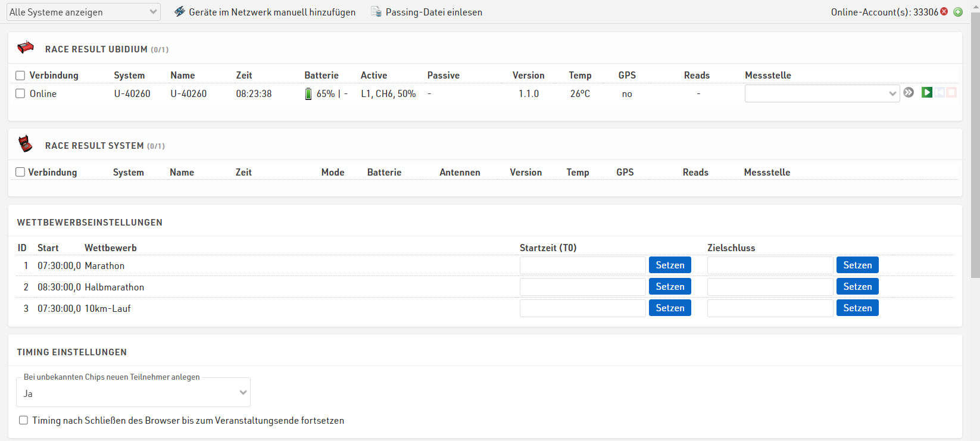Viewport: 980px width, 441px height.
Task: Toggle Verbindung checkbox in Ubidium header
Action: point(20,76)
